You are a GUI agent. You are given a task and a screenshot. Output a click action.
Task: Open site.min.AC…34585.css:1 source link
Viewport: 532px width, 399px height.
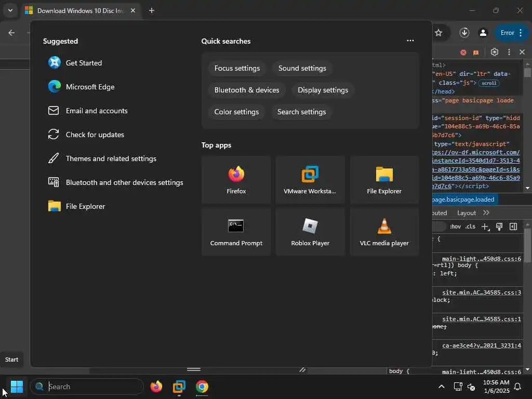[x=482, y=319]
